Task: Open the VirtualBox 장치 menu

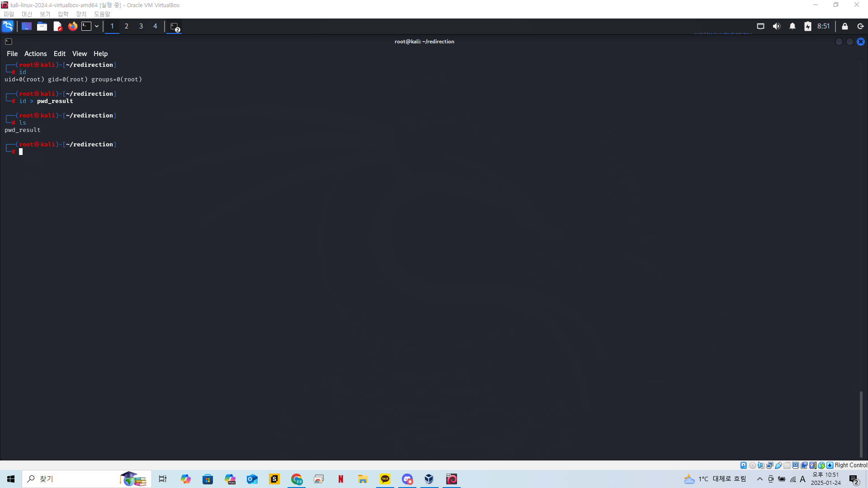Action: [x=81, y=14]
